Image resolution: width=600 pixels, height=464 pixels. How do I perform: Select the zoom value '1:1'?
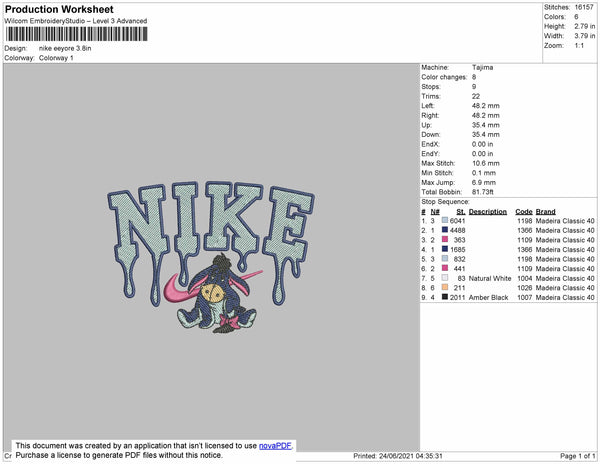click(579, 46)
